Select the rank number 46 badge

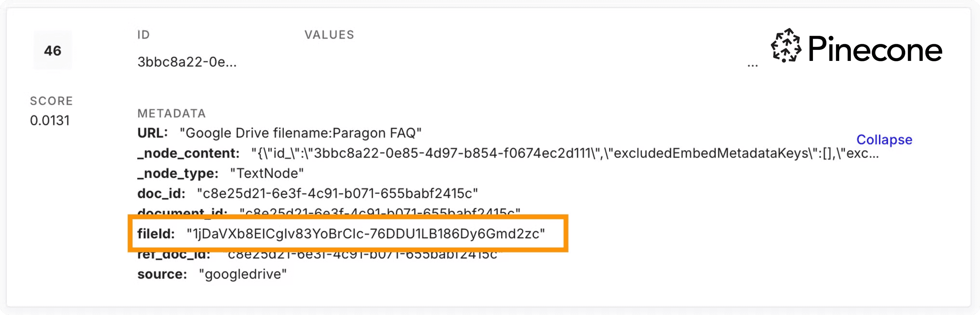52,51
